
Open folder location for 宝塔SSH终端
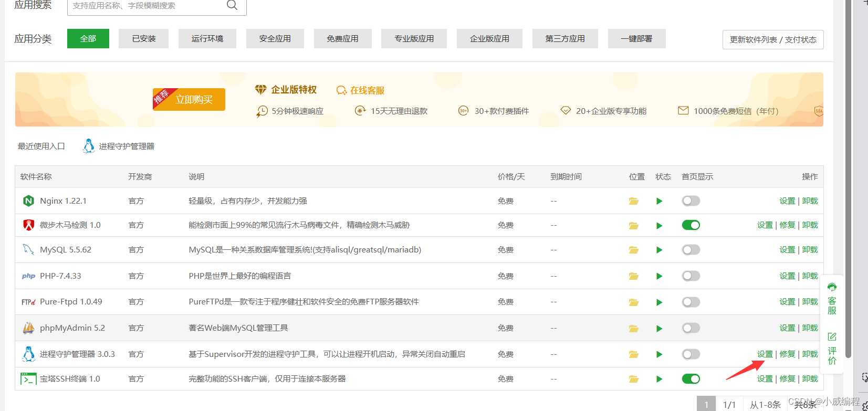(634, 379)
